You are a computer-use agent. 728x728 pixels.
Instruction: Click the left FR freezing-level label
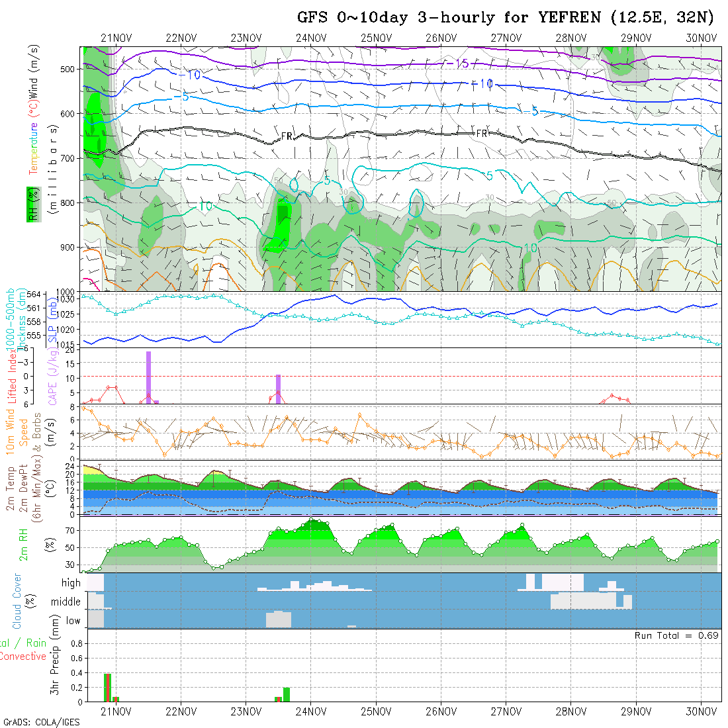coord(287,136)
